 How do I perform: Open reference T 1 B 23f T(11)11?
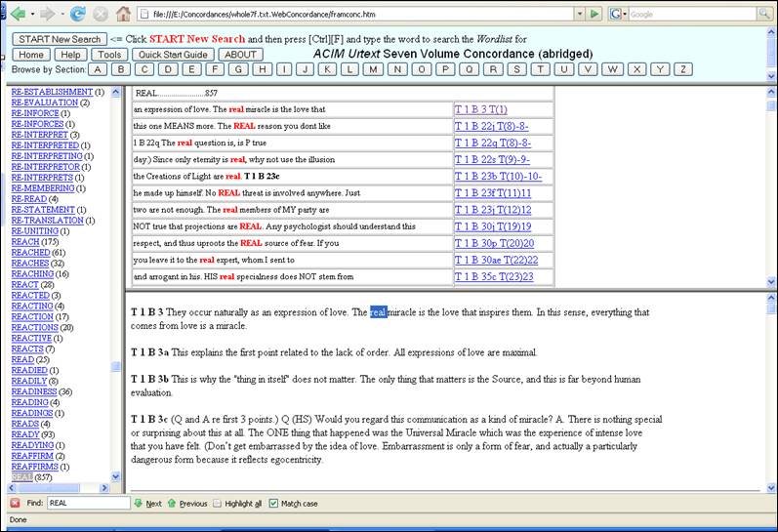click(x=493, y=193)
